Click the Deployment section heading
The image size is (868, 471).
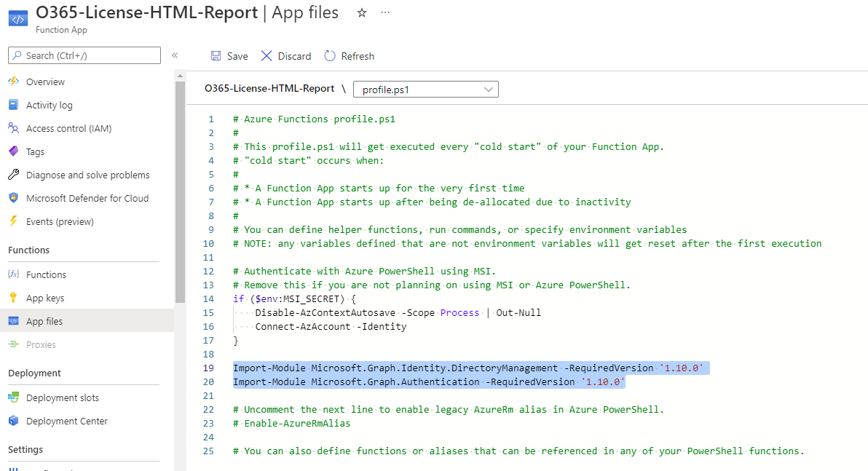coord(34,373)
